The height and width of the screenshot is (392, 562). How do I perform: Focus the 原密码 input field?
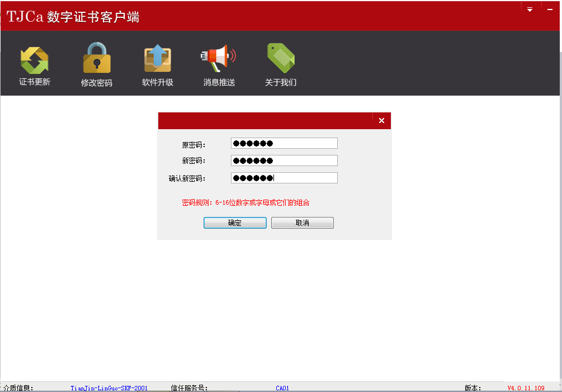pos(284,143)
